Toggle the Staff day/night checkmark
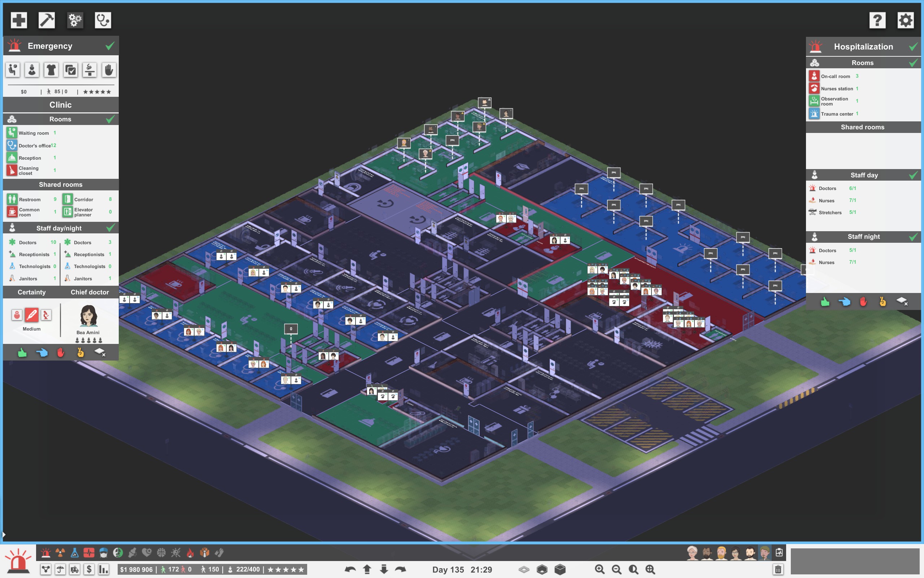Screen dimensions: 924x578 [110, 228]
